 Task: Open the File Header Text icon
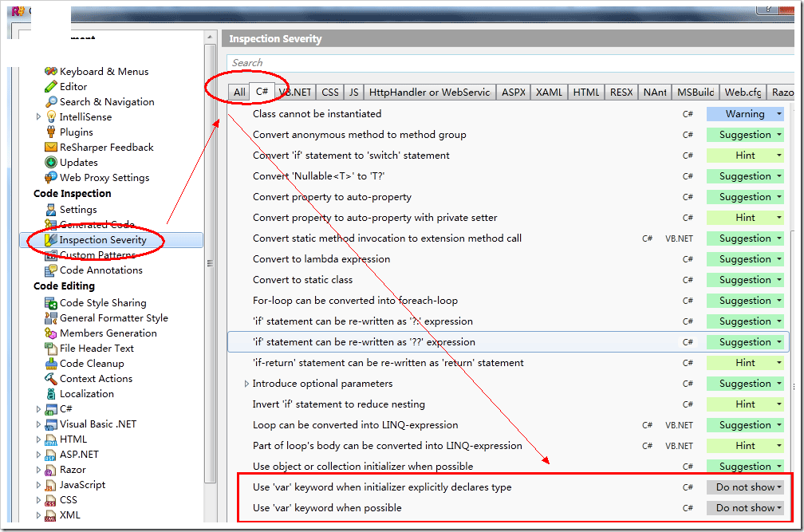[51, 349]
